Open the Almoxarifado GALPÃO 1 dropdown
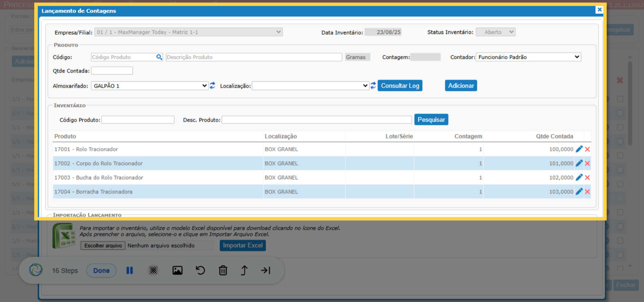644x302 pixels. click(x=150, y=86)
